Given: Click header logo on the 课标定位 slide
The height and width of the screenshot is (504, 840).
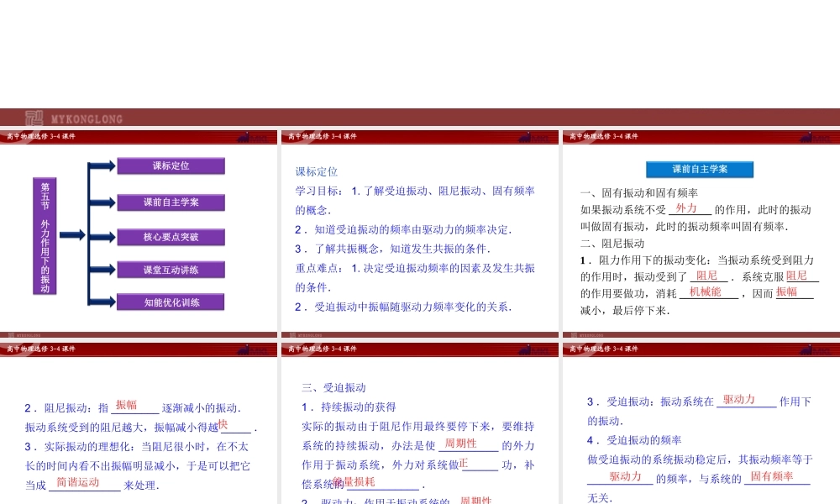Looking at the screenshot, I should (x=533, y=137).
